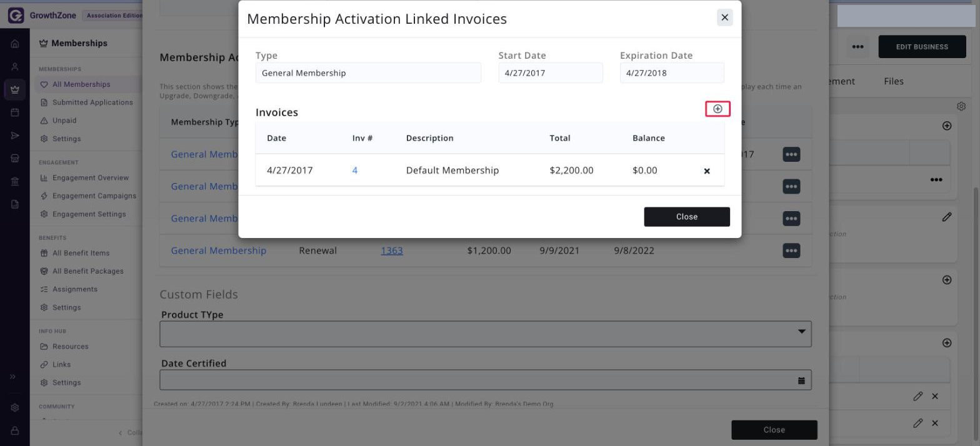The width and height of the screenshot is (980, 446).
Task: Open the Home icon in the left rail
Action: (x=15, y=44)
